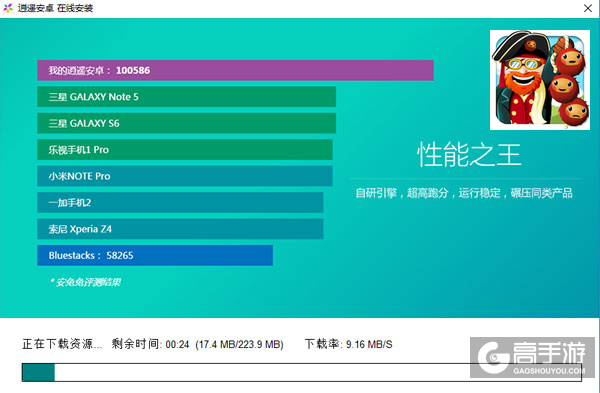Select the Bluestacks 58265 bar
The width and height of the screenshot is (600, 393).
point(155,255)
